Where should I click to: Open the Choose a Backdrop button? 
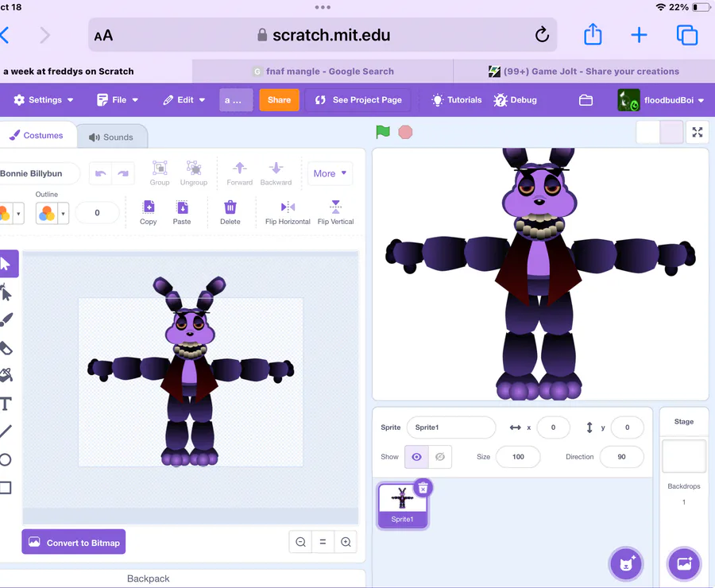pos(684,564)
